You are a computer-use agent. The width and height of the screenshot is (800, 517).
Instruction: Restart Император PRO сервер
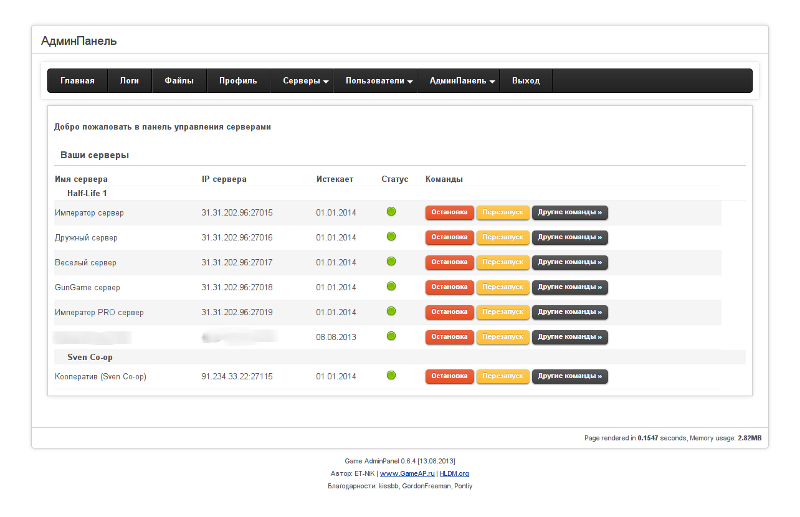coord(502,312)
